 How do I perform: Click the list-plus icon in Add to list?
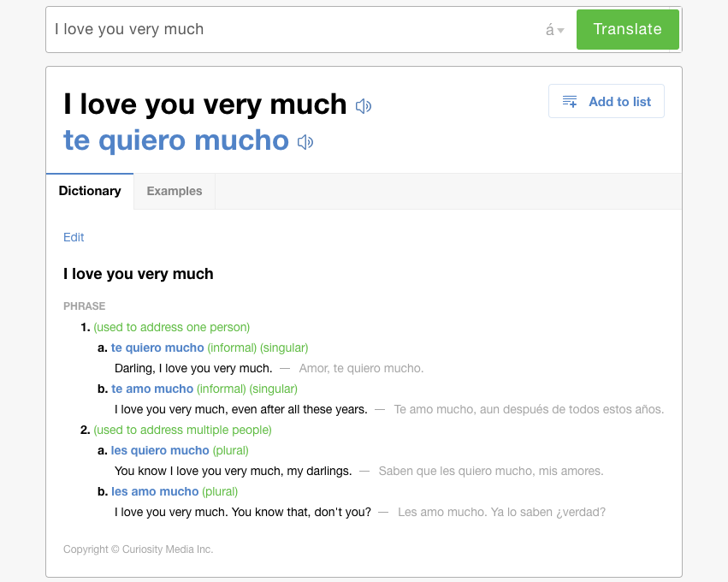click(570, 102)
